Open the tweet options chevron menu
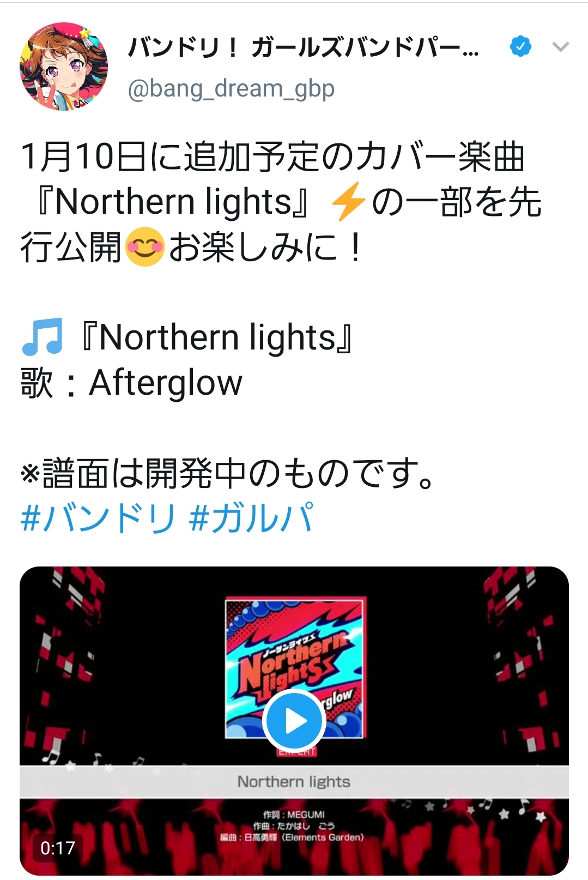This screenshot has width=588, height=880. pyautogui.click(x=560, y=47)
